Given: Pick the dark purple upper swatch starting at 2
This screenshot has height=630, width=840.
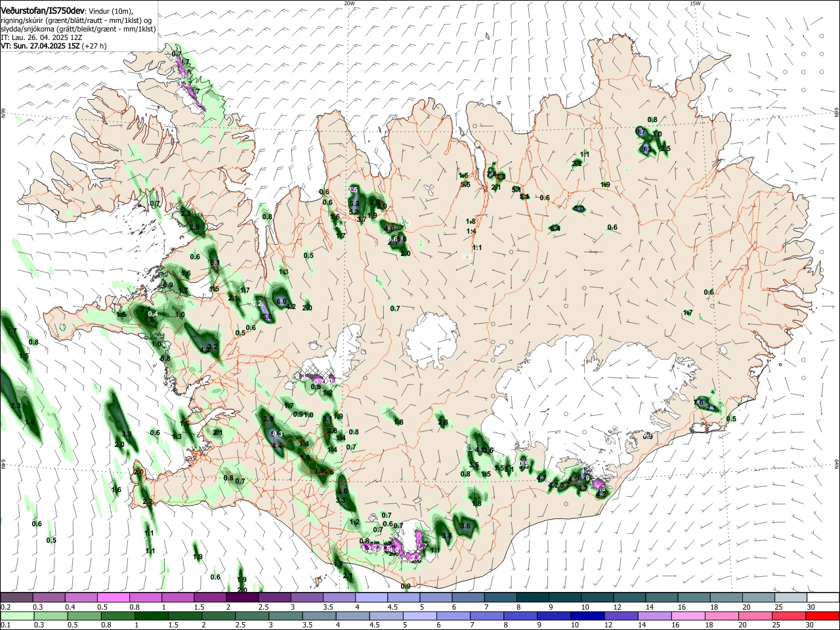Looking at the screenshot, I should pyautogui.click(x=243, y=598).
